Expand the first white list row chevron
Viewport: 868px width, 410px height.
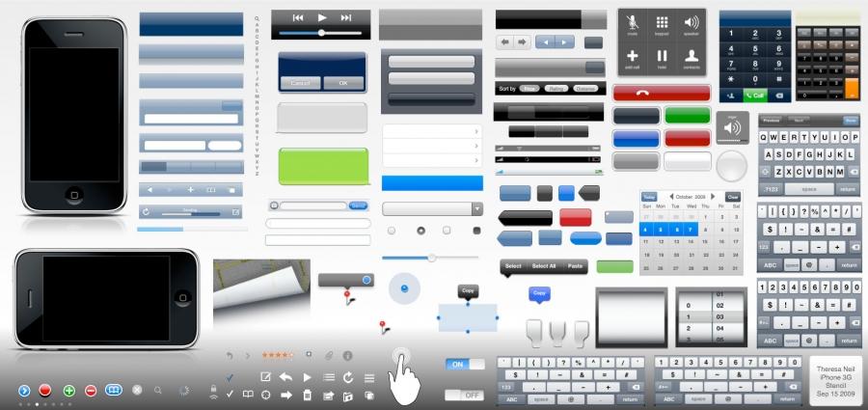click(476, 132)
